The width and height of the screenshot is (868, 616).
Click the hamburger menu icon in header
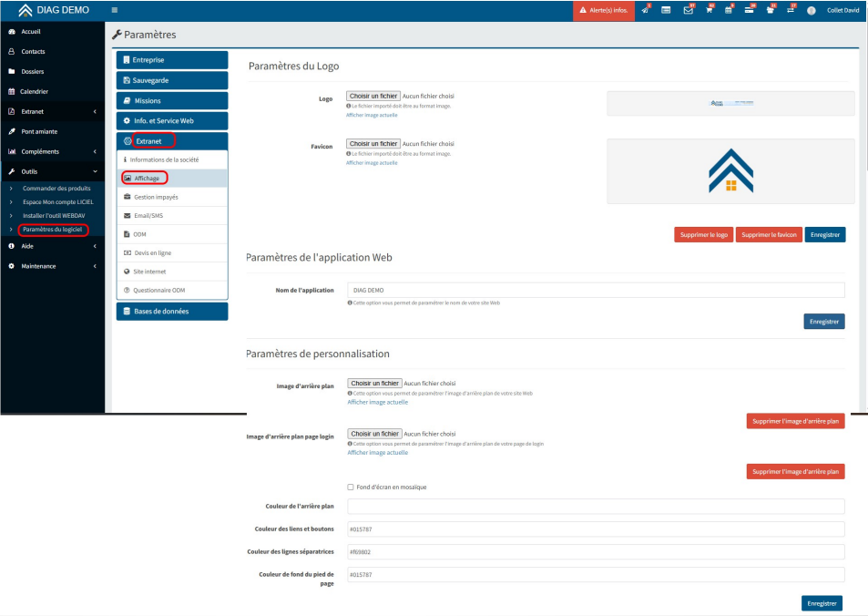click(114, 10)
